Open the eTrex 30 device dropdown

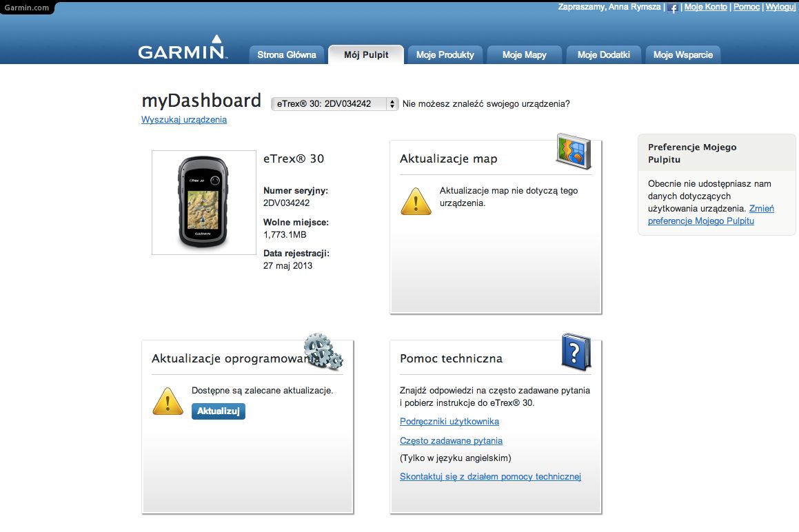(334, 104)
